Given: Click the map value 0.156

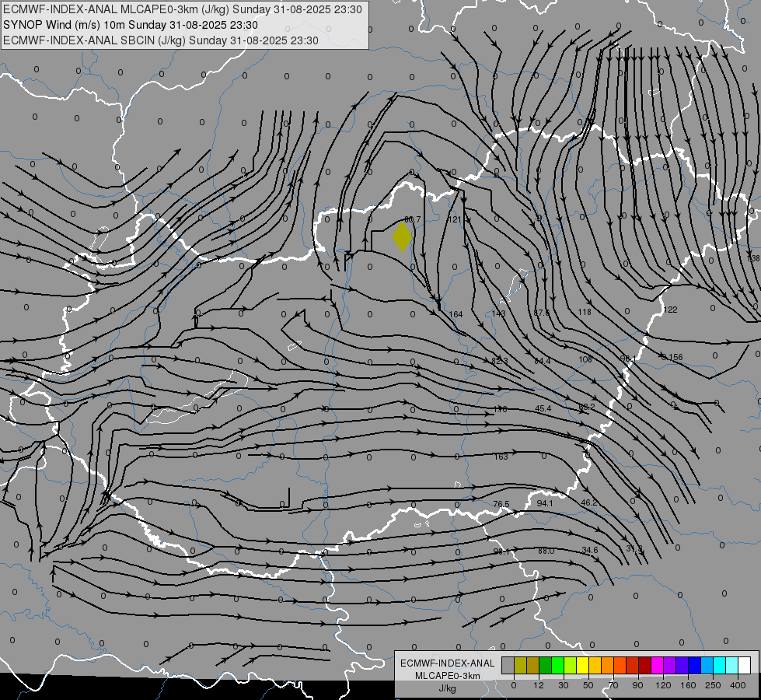Looking at the screenshot, I should point(672,357).
